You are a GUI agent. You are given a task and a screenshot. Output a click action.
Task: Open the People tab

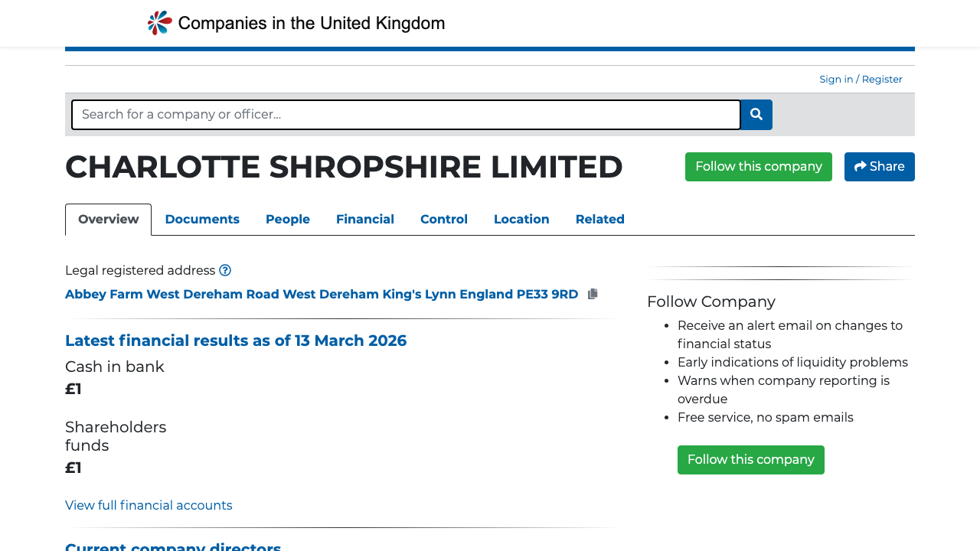coord(287,220)
